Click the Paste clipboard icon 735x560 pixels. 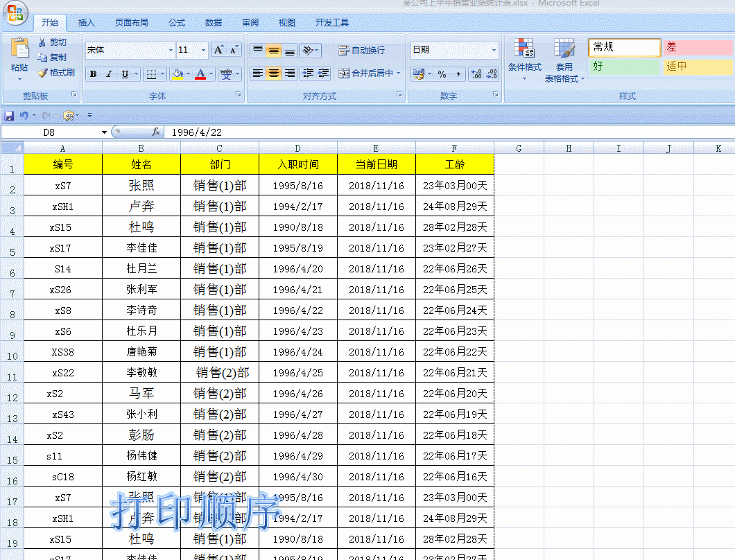pyautogui.click(x=19, y=48)
